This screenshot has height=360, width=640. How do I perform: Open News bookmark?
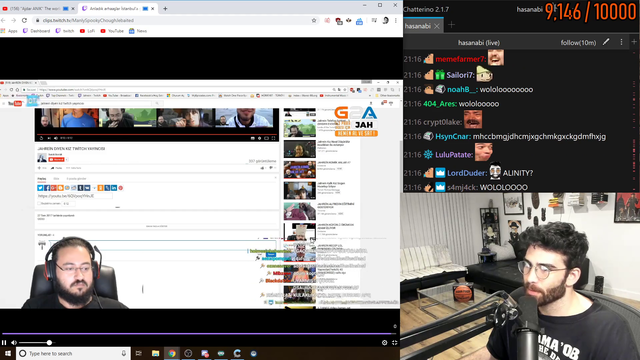pos(138,31)
